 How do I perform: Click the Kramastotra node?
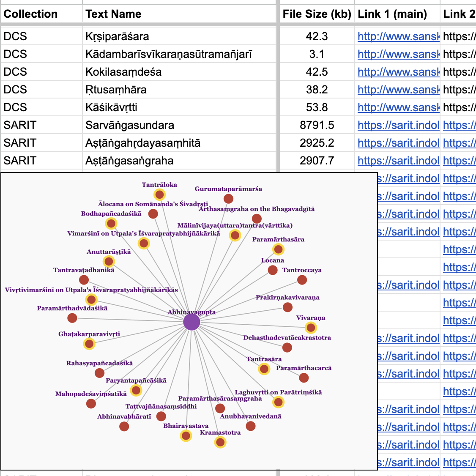[220, 442]
